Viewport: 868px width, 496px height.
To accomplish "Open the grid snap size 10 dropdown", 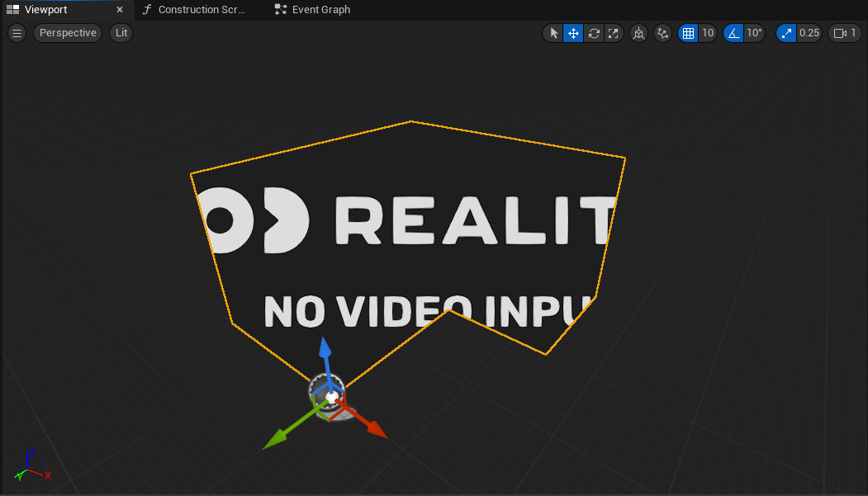I will point(708,33).
